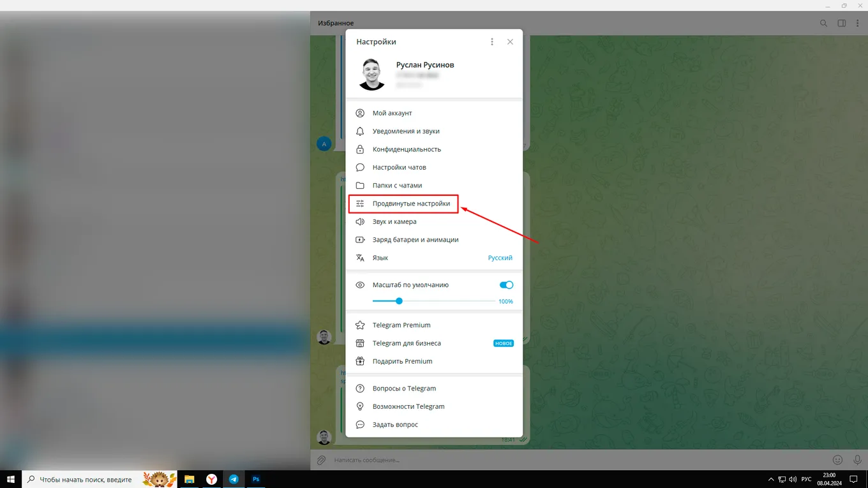Open Звук и камера settings
Image resolution: width=868 pixels, height=488 pixels.
(x=434, y=221)
